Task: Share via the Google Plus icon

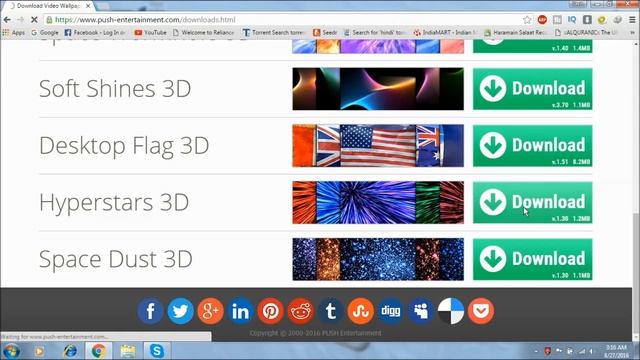Action: [210, 311]
